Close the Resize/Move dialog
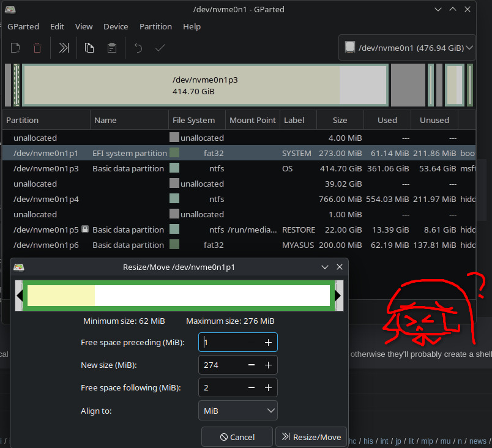This screenshot has height=448, width=492. pyautogui.click(x=340, y=267)
